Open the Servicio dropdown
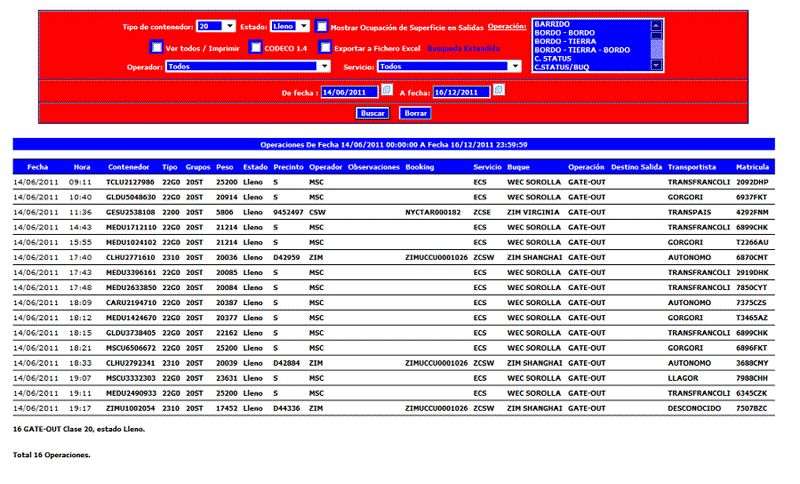The image size is (800, 484). coord(449,66)
